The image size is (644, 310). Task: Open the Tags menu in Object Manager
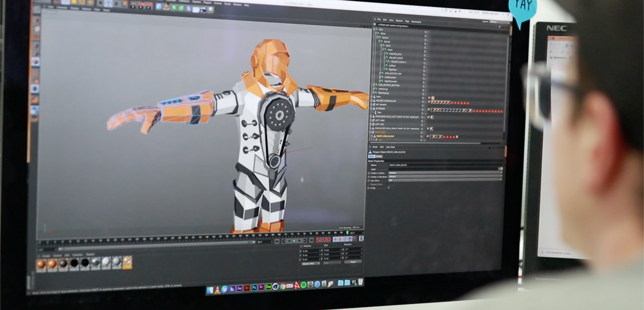pos(407,21)
